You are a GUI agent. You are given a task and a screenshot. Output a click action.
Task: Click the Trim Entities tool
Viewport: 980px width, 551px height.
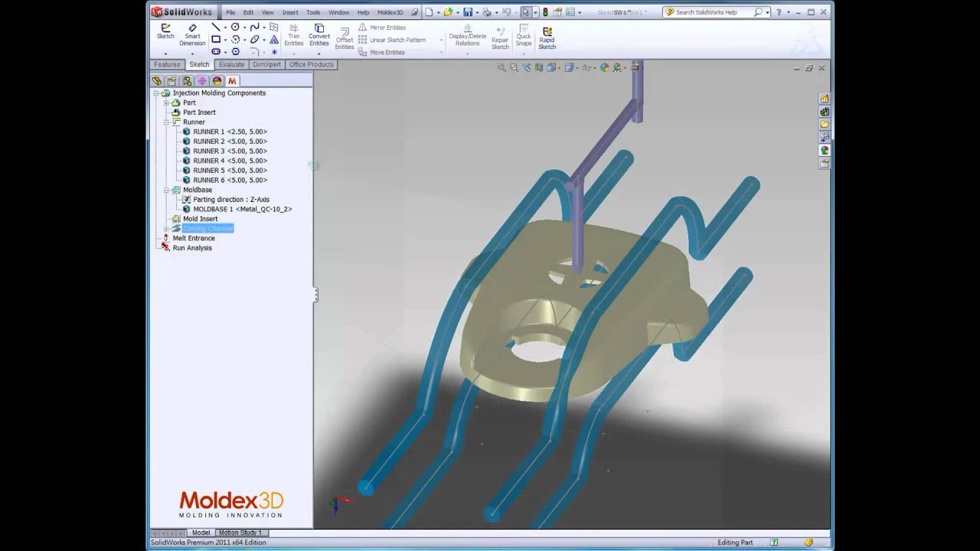point(294,35)
